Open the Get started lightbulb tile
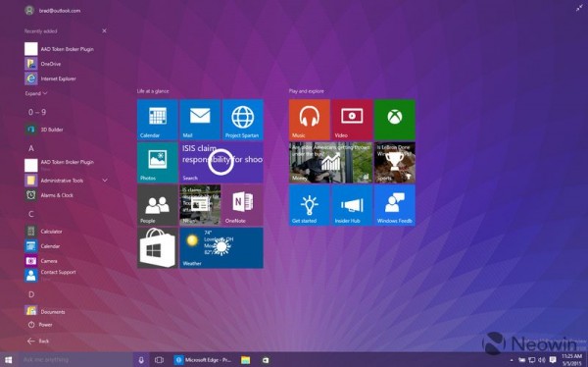Image resolution: width=588 pixels, height=367 pixels. click(310, 205)
